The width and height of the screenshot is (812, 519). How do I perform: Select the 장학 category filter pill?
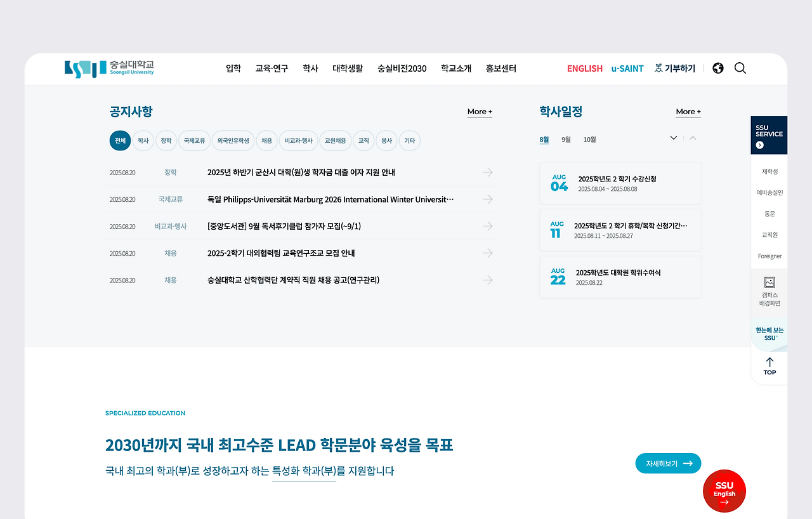166,140
